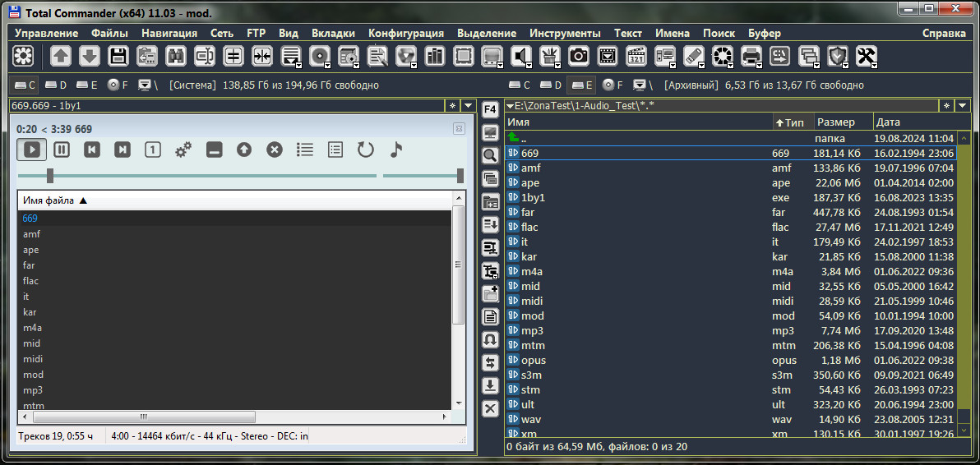
Task: Expand the shield icon toolbar dropdown
Action: [847, 64]
